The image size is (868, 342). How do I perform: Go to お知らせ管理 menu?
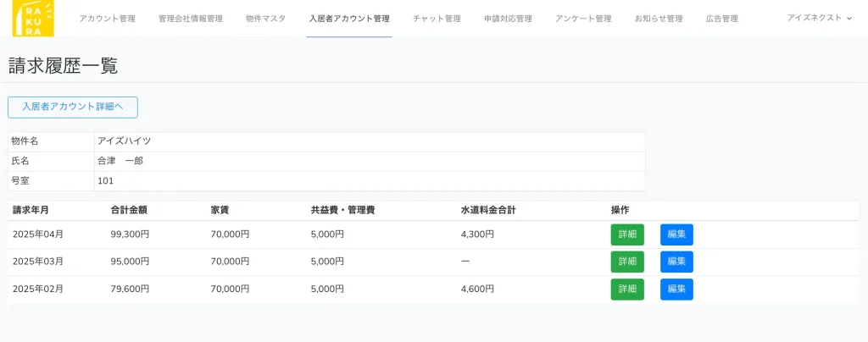pyautogui.click(x=658, y=19)
